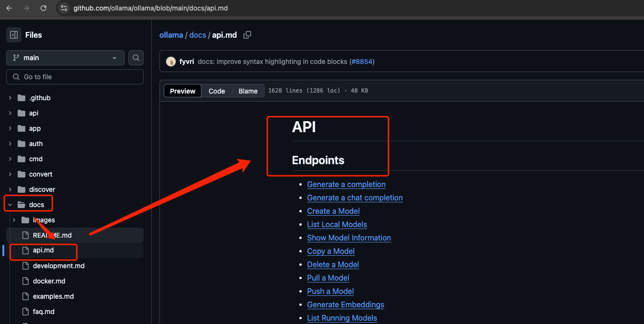This screenshot has height=324, width=644.
Task: Open Pull a Model link
Action: pyautogui.click(x=328, y=278)
